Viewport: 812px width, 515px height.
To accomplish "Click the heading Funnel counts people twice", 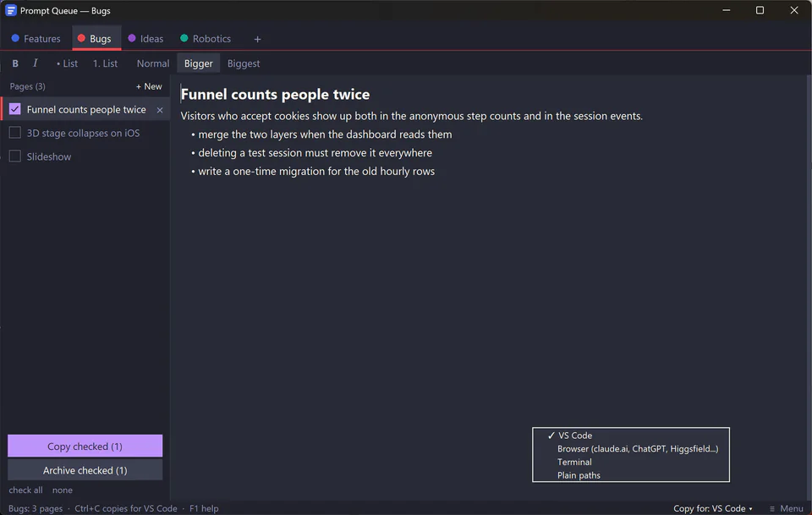I will click(x=275, y=94).
